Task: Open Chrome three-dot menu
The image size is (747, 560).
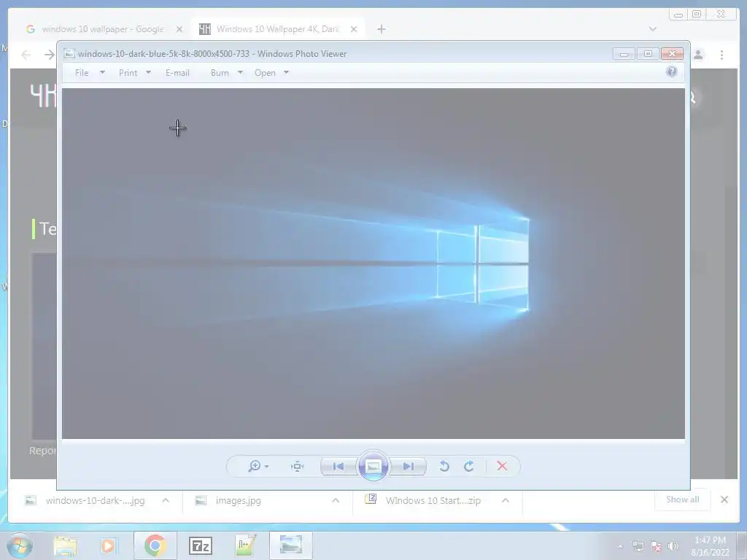Action: [x=721, y=55]
